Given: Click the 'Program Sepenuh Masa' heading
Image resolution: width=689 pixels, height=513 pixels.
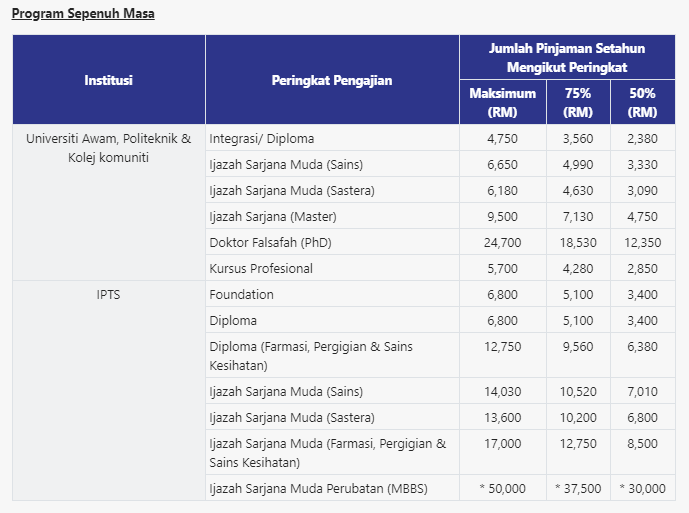Looking at the screenshot, I should tap(83, 14).
